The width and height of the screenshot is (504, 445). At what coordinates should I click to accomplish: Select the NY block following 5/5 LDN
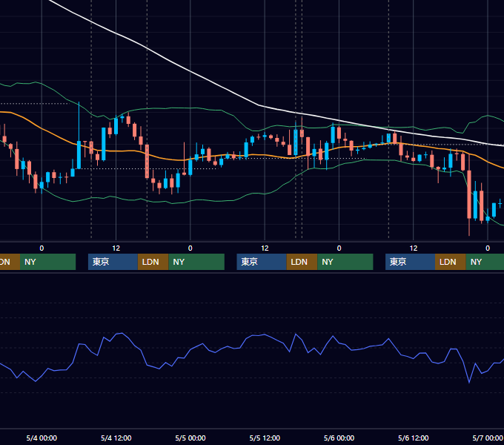[345, 262]
